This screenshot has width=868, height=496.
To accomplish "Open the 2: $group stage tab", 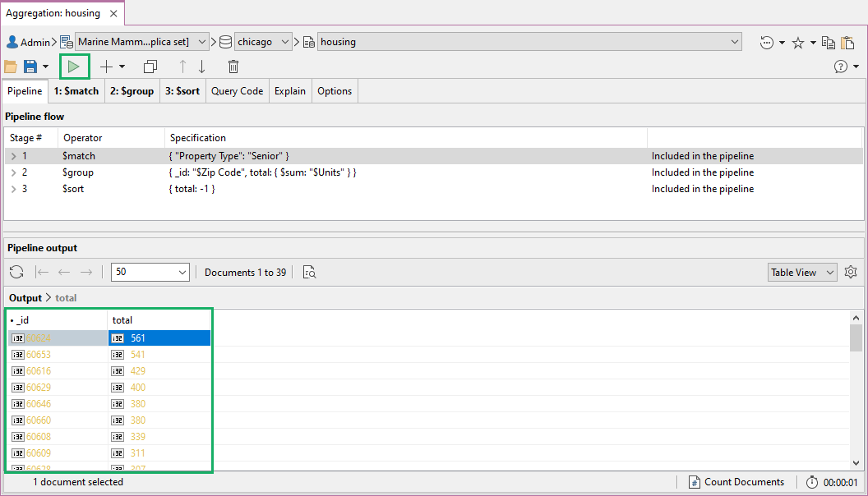I will click(132, 91).
